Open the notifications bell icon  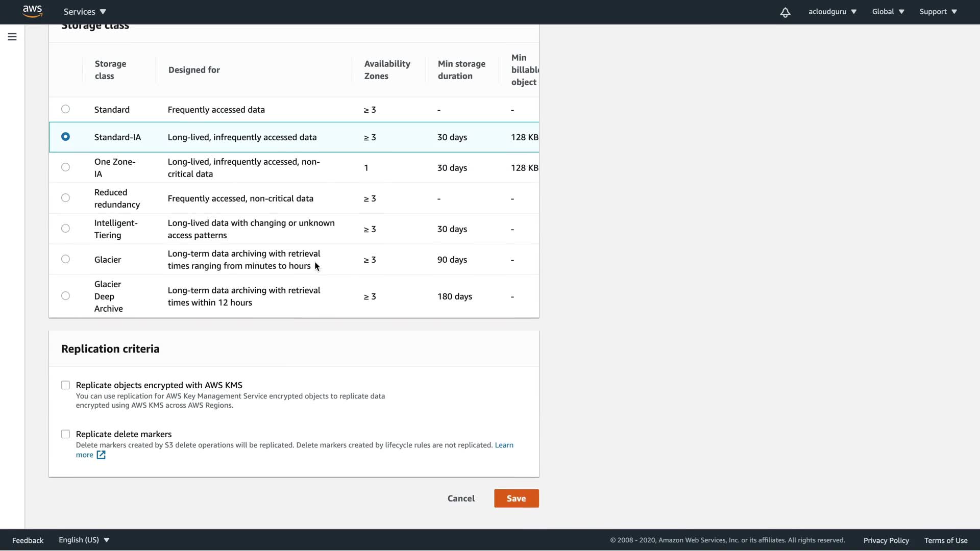[x=785, y=12]
